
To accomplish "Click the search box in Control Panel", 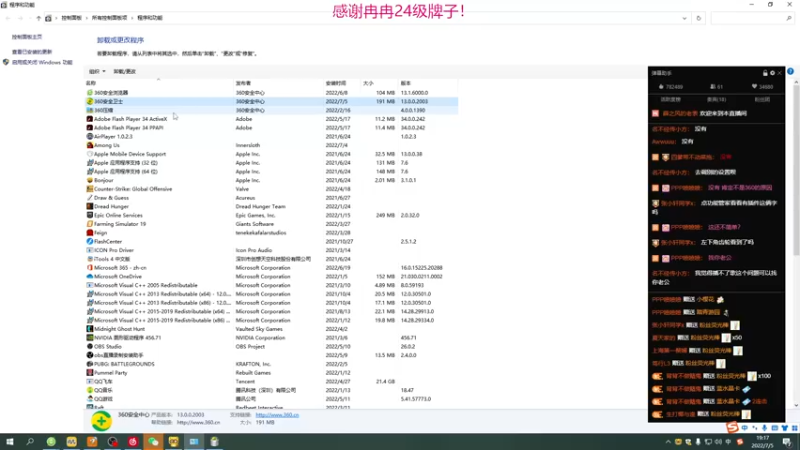I will (752, 18).
